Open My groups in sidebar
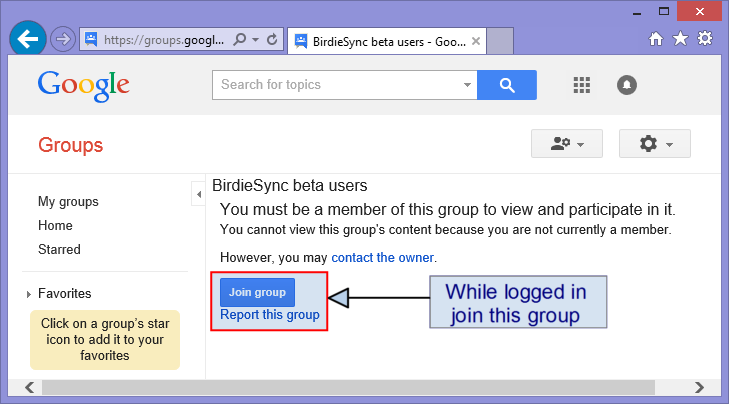Screen dimensions: 729x404 coord(68,202)
